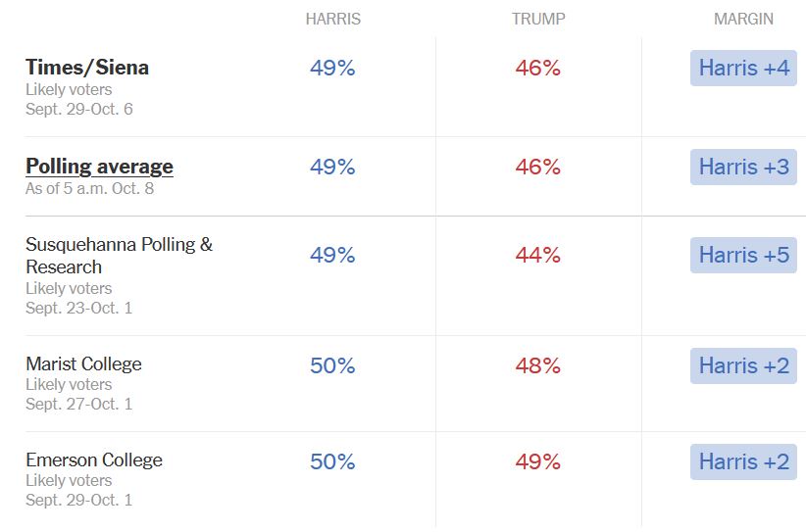Click the Emerson College poll name
The image size is (806, 532).
click(x=94, y=460)
